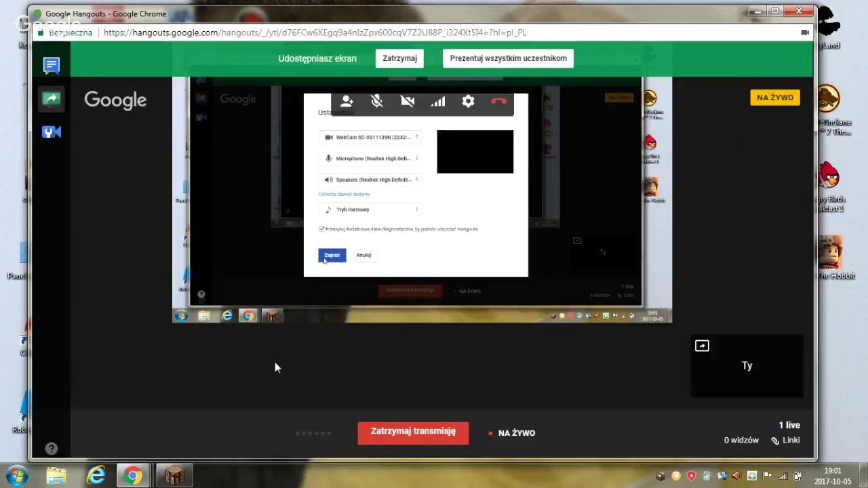Click the Chrome taskbar icon
This screenshot has height=488, width=868.
pos(133,476)
